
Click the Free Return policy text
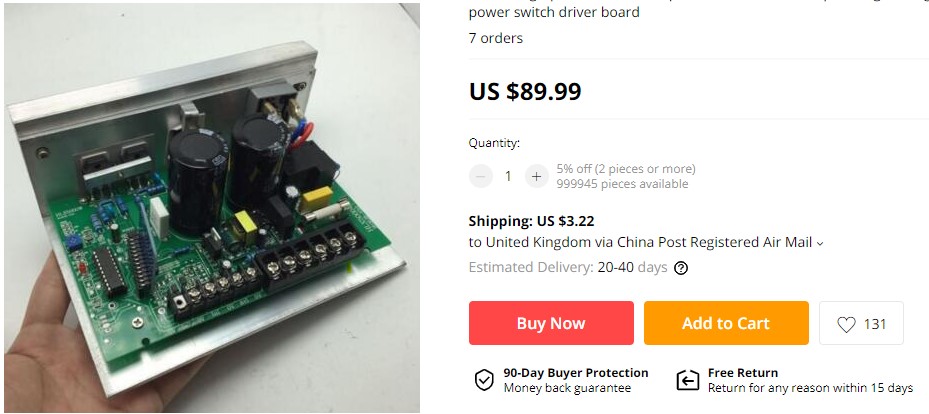coord(742,373)
